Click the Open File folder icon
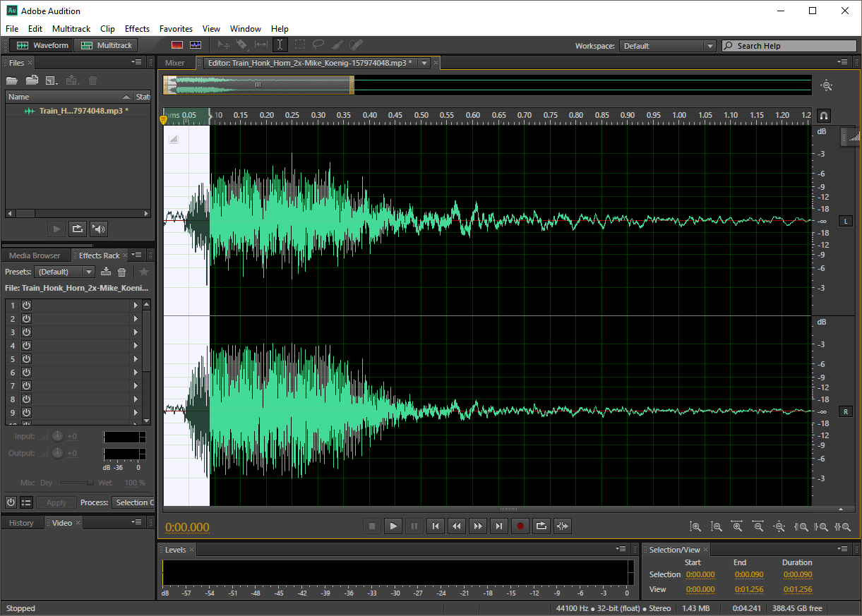 [x=12, y=80]
